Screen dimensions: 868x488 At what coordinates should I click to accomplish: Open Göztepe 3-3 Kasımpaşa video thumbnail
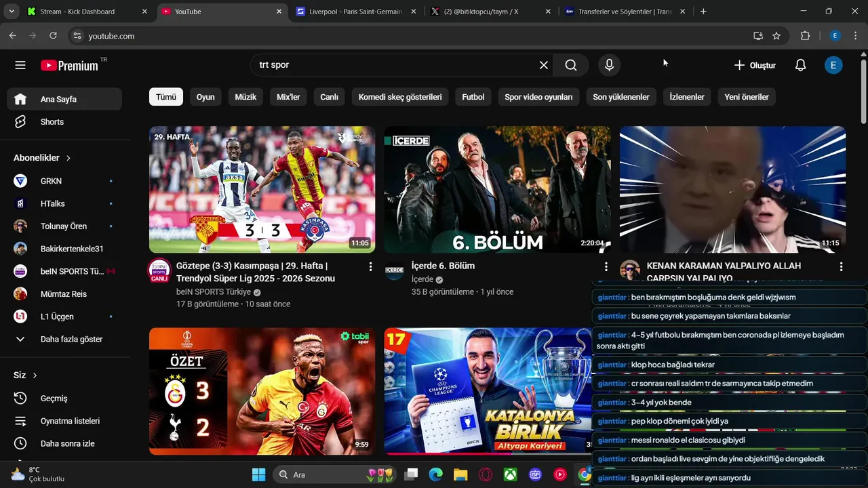pyautogui.click(x=262, y=189)
